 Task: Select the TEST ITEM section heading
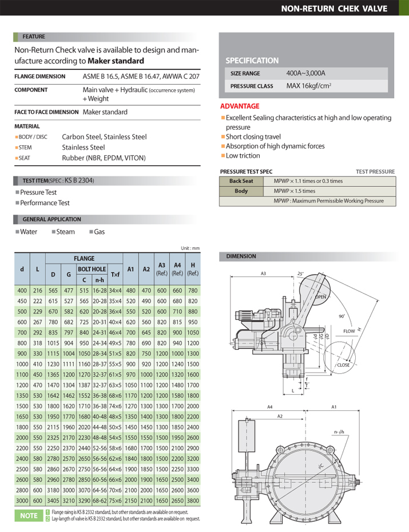click(x=58, y=181)
